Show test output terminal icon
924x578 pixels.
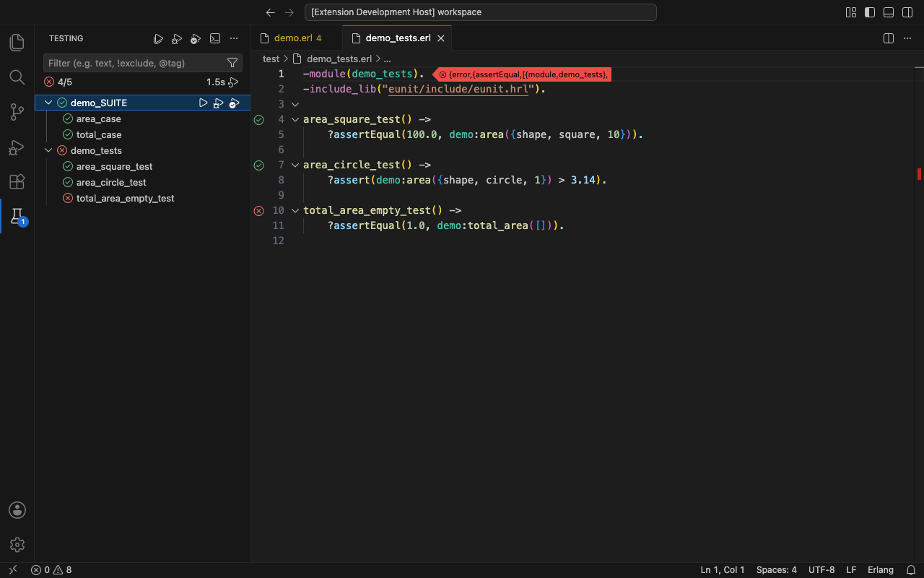click(214, 39)
